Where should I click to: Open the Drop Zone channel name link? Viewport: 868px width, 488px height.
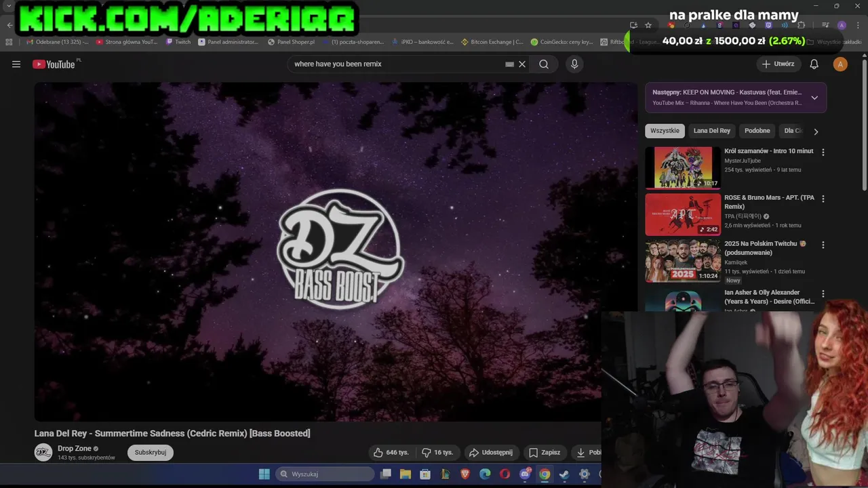pyautogui.click(x=75, y=449)
